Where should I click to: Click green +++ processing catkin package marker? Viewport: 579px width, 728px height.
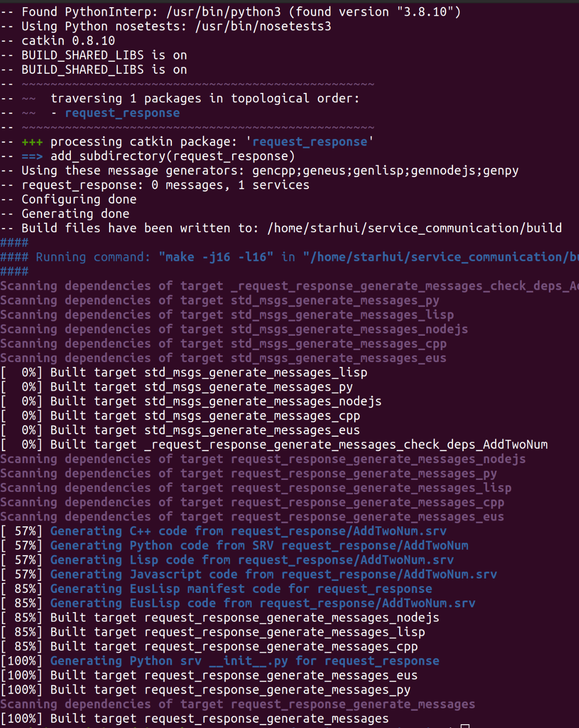[32, 142]
